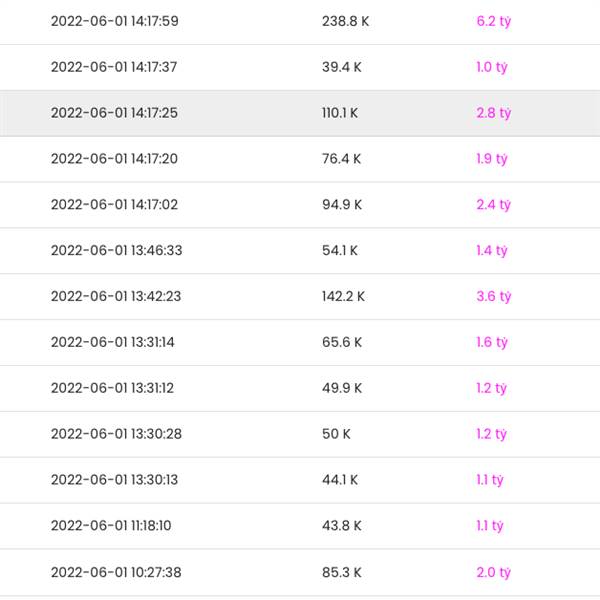
Task: Click the 2.8 tỷ pink amount
Action: pos(493,113)
